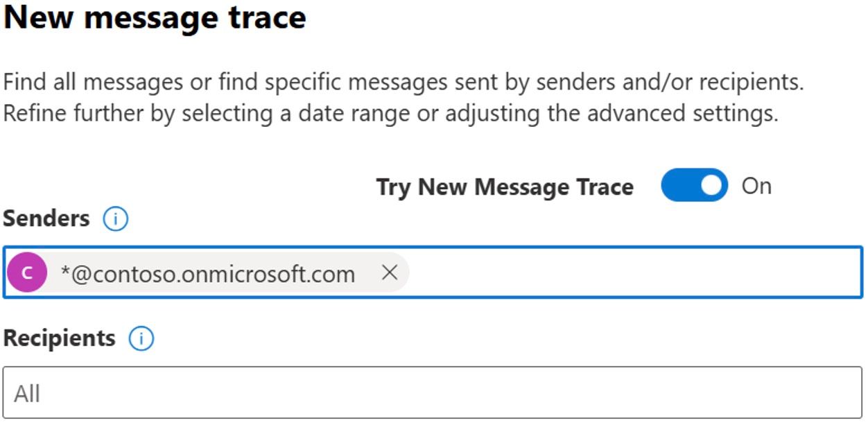868x423 pixels.
Task: Remove the *@contoso.onmicrosoft.com sender chip
Action: (390, 273)
